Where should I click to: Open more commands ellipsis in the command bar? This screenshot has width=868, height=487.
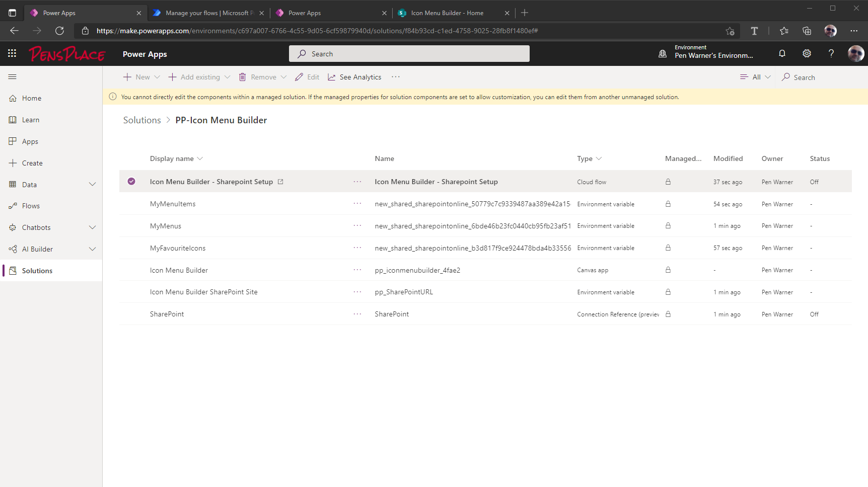396,77
